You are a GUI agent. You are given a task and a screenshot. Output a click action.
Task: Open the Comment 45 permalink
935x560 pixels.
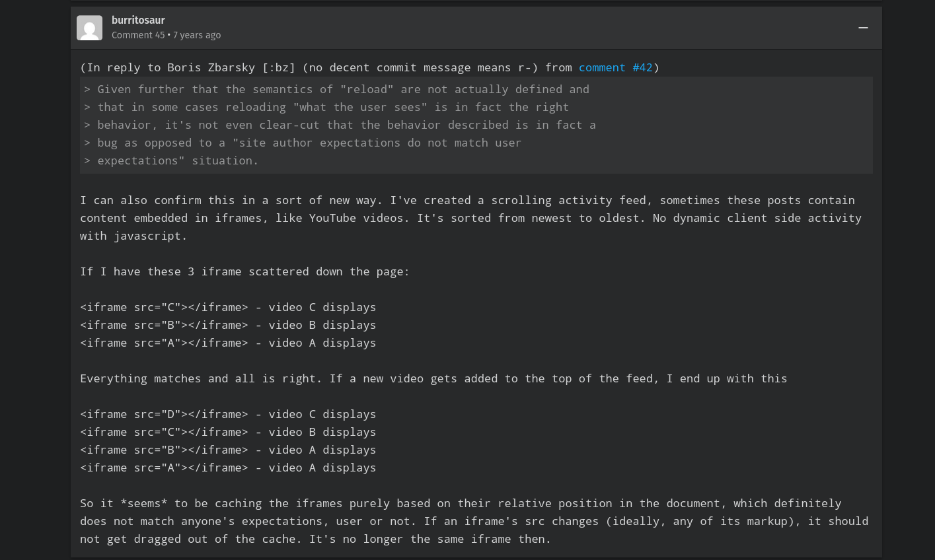[x=137, y=35]
